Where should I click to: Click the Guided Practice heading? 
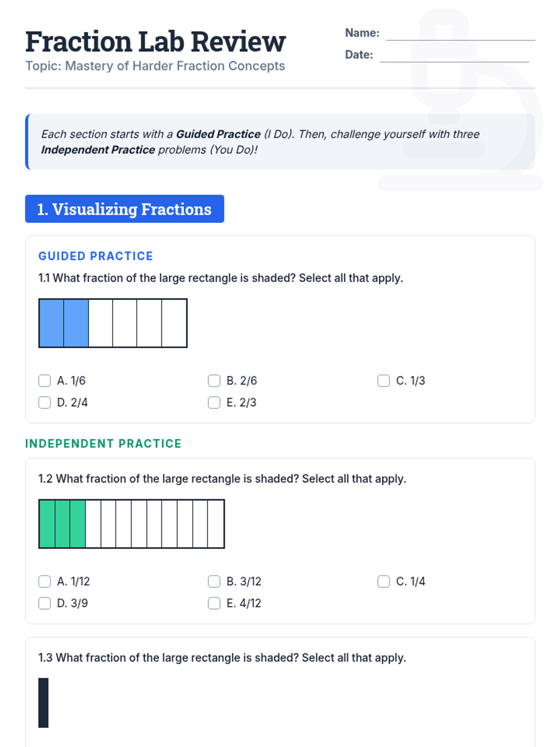click(96, 256)
